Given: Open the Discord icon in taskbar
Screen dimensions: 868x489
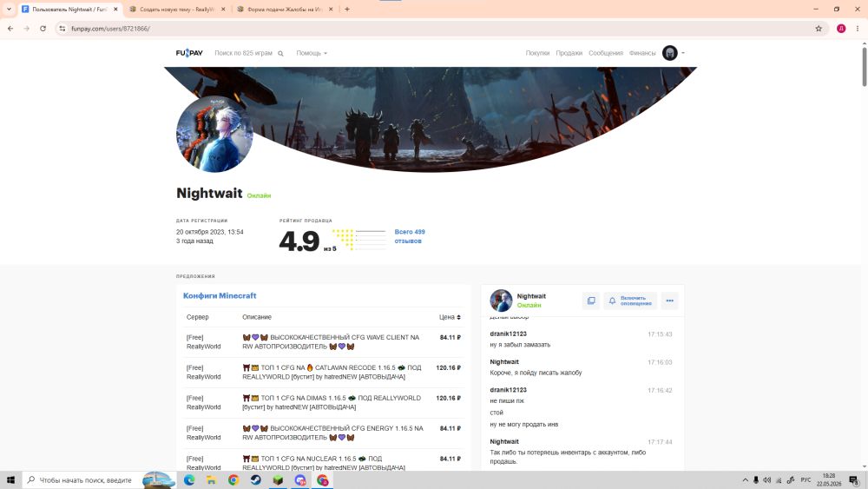Looking at the screenshot, I should (x=300, y=480).
